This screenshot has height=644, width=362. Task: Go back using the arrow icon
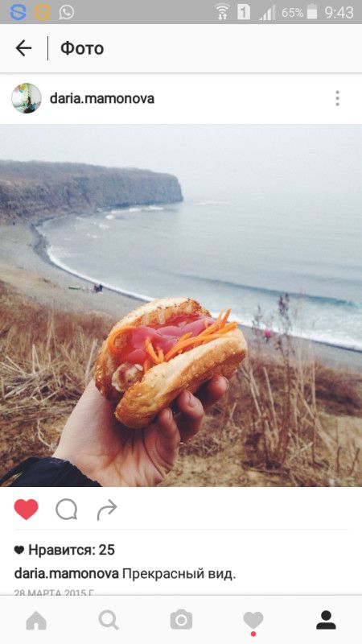pos(23,48)
